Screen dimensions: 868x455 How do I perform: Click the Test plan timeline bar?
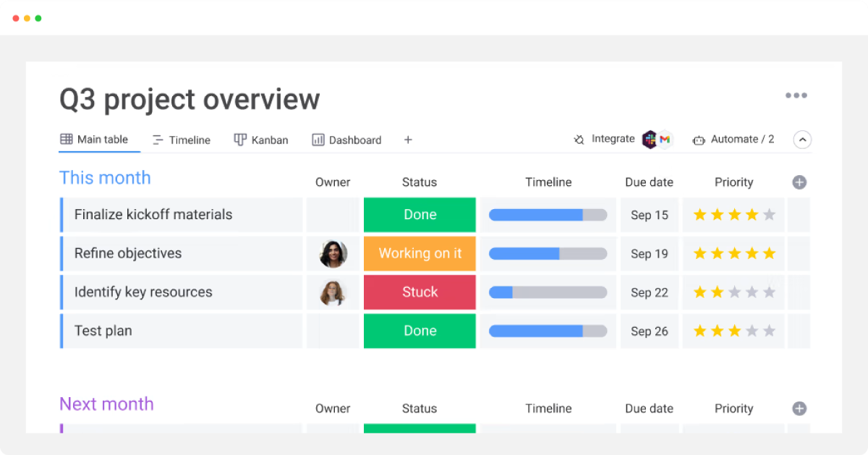point(548,331)
